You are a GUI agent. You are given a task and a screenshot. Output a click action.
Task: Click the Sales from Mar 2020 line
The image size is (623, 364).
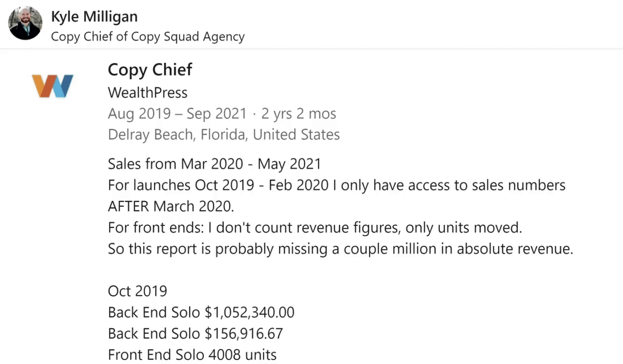pyautogui.click(x=215, y=164)
